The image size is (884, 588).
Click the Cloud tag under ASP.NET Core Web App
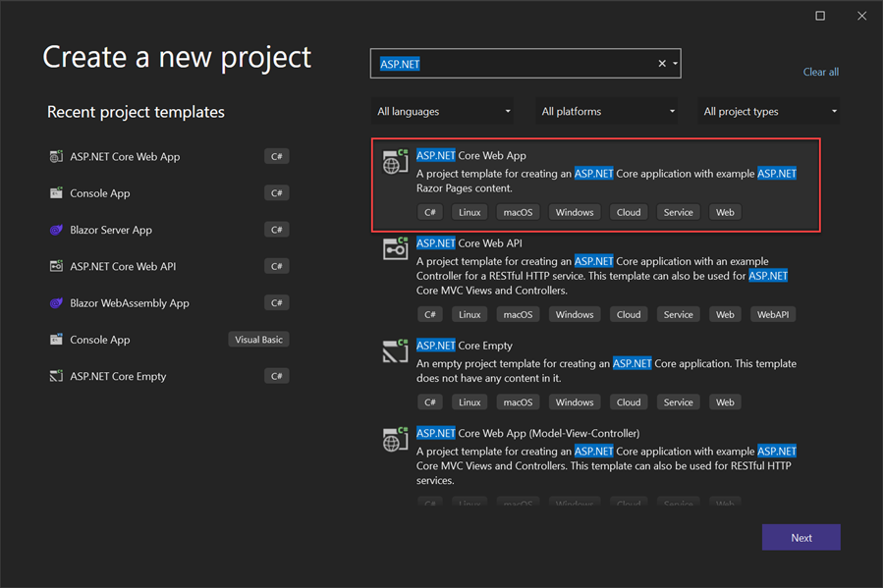coord(629,212)
